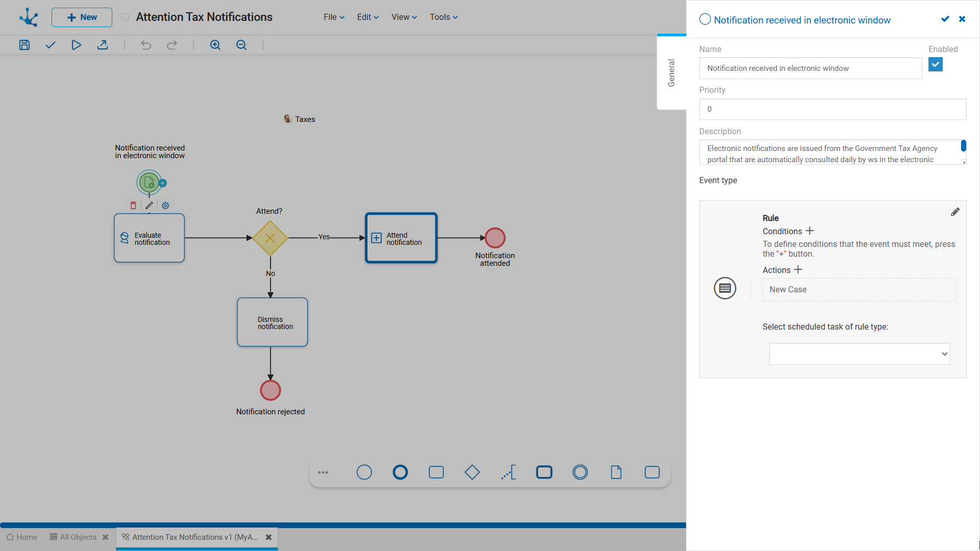
Task: Edit the Rule with the pencil icon
Action: point(955,212)
